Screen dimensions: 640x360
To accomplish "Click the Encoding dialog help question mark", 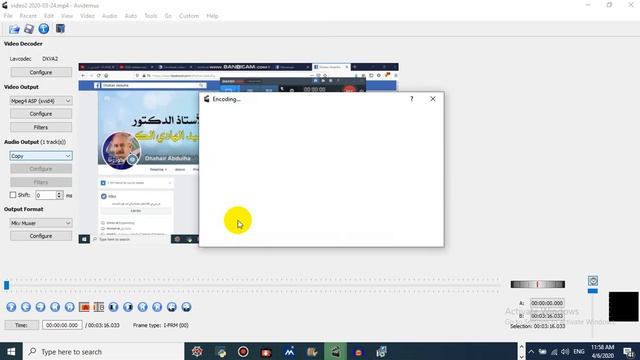I will [x=411, y=99].
